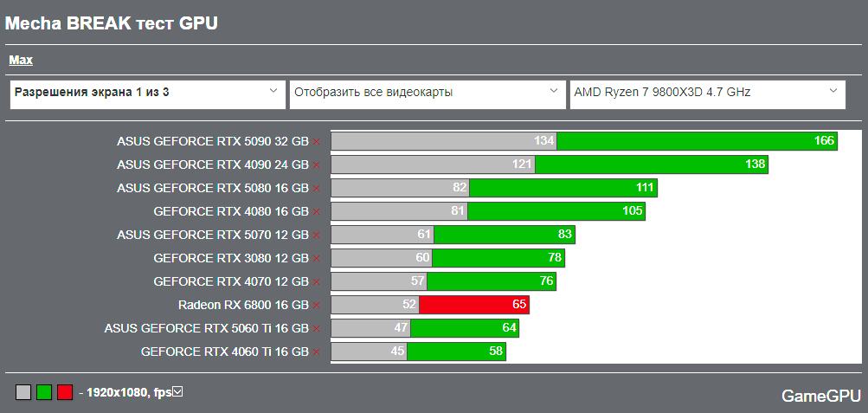The width and height of the screenshot is (868, 413).
Task: Click the 166 fps green bar for RTX 5090
Action: click(697, 141)
